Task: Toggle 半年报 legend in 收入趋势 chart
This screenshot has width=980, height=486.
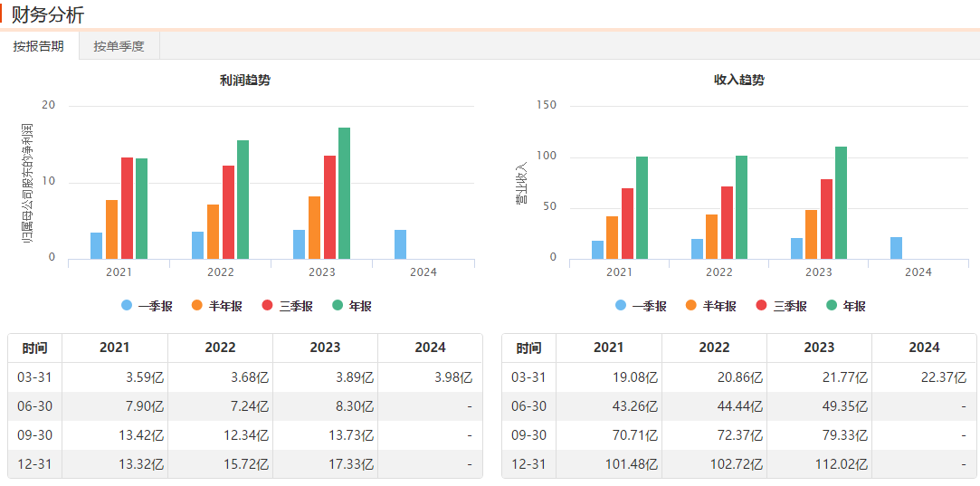Action: tap(710, 306)
